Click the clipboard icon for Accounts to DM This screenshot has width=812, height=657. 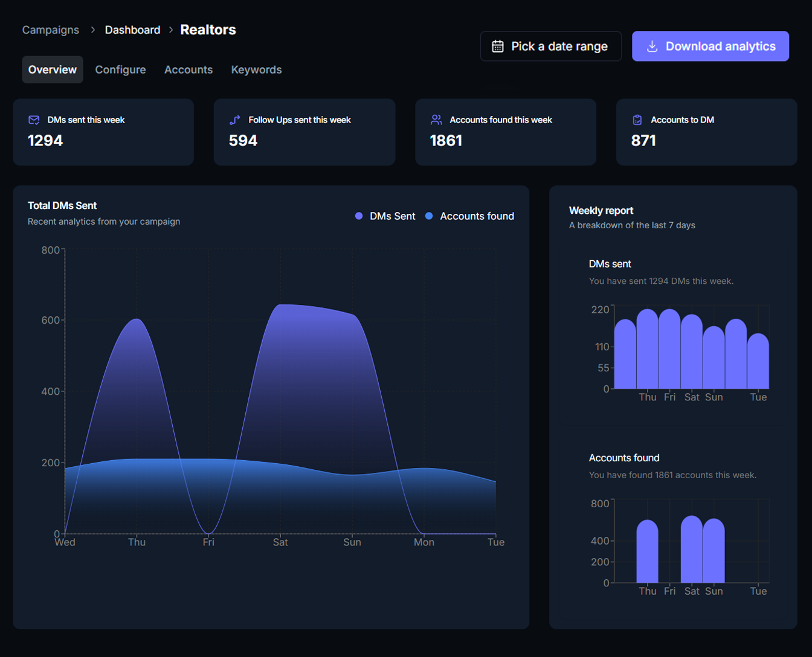point(637,120)
